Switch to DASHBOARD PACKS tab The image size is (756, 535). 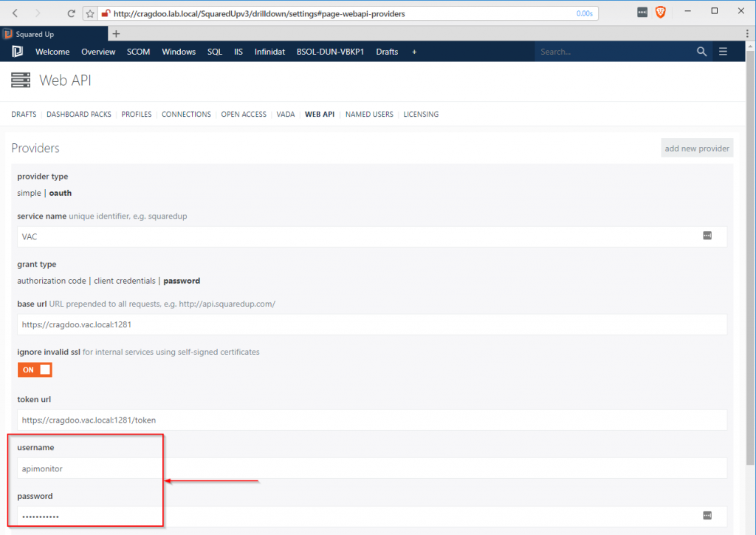(x=78, y=115)
